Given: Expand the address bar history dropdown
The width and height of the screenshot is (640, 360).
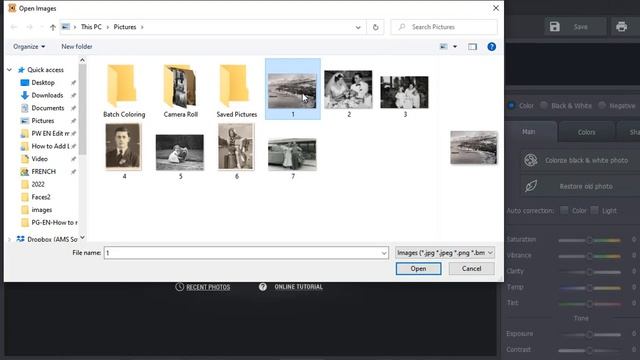Looking at the screenshot, I should point(358,27).
